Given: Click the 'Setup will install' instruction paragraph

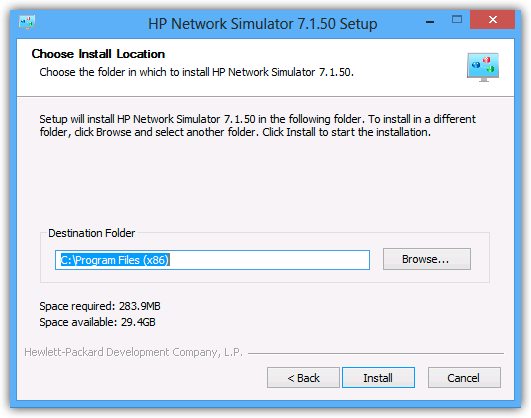Looking at the screenshot, I should (257, 126).
